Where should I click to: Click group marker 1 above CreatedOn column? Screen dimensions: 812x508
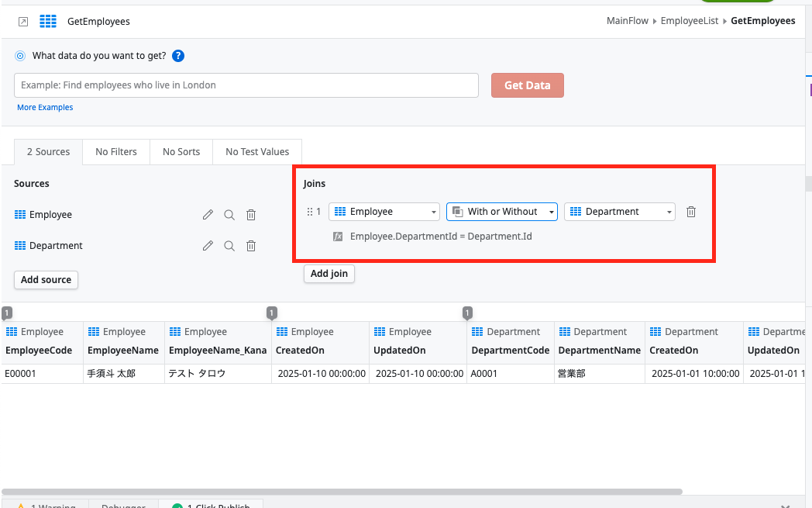(x=272, y=313)
